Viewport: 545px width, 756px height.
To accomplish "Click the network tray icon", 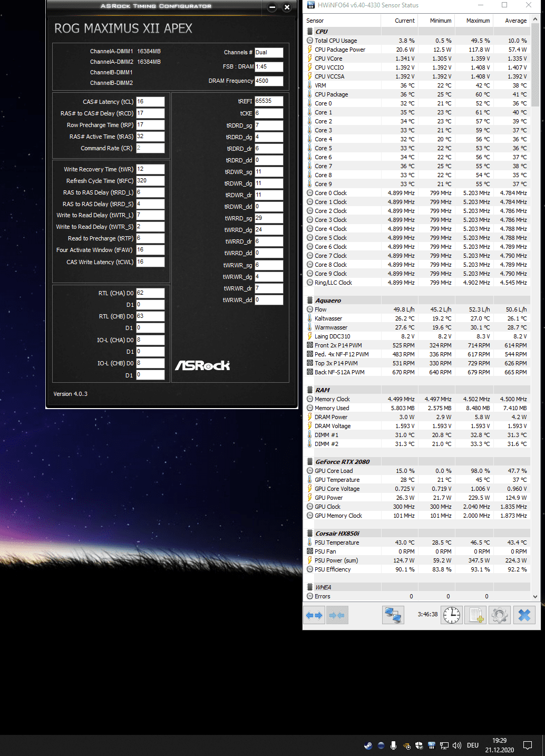I will point(444,745).
